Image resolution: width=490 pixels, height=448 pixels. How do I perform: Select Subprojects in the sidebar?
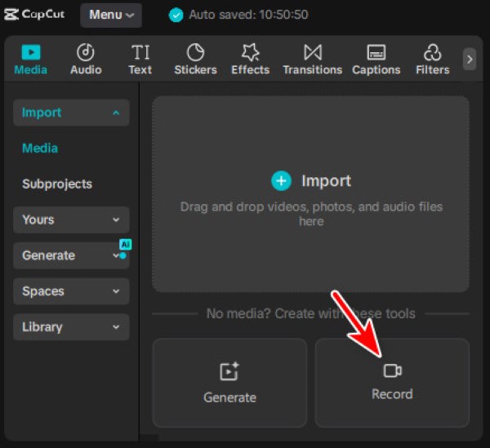(x=57, y=184)
